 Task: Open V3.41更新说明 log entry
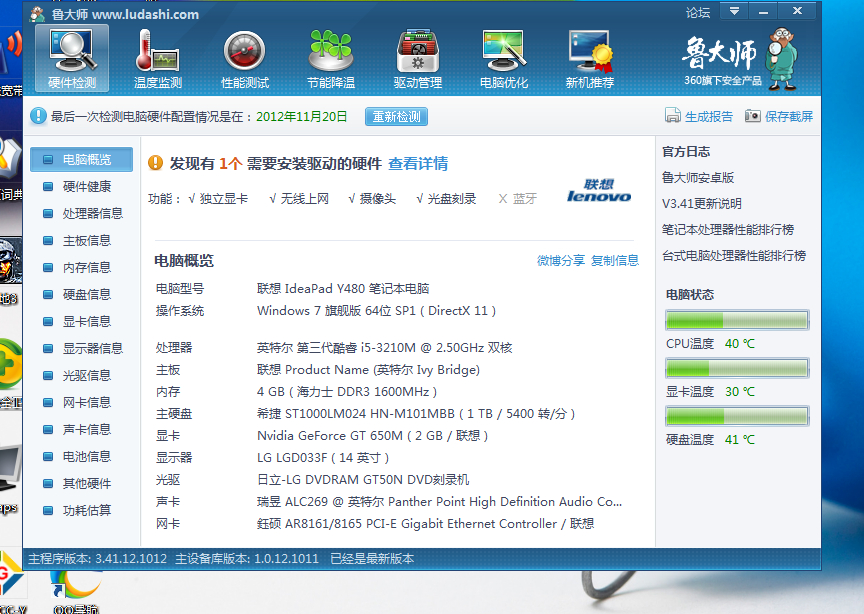pyautogui.click(x=701, y=203)
